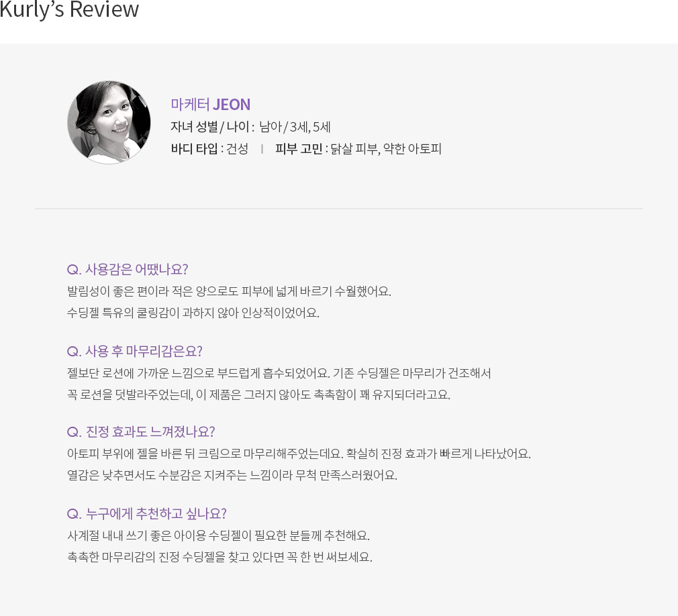Viewport: 678px width, 616px height.
Task: Click the 바디 타입 건성 text
Action: [x=209, y=149]
